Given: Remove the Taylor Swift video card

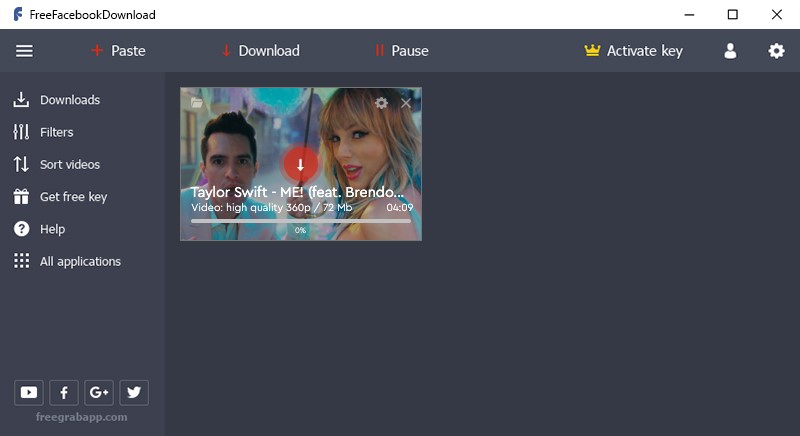Looking at the screenshot, I should point(406,104).
